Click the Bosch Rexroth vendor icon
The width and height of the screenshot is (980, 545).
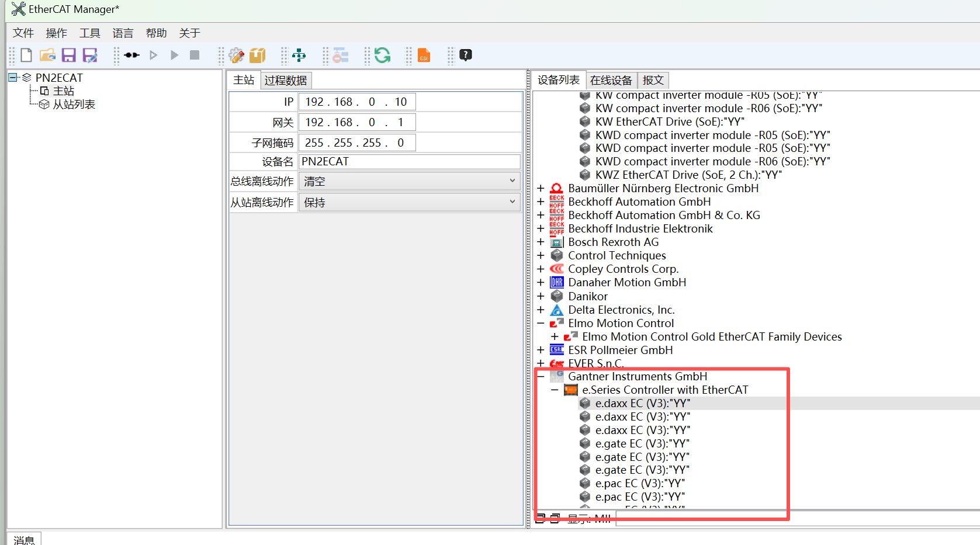click(556, 242)
